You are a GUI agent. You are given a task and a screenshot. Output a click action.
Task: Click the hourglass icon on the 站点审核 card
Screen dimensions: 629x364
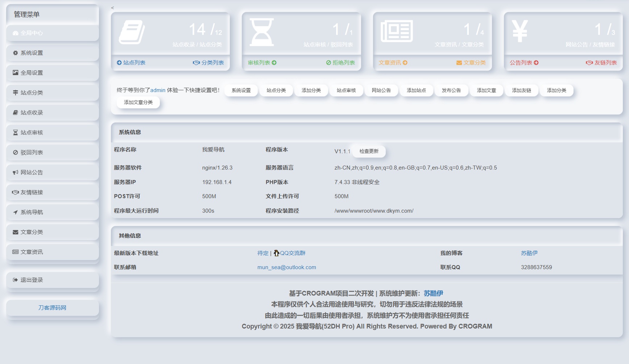(262, 31)
